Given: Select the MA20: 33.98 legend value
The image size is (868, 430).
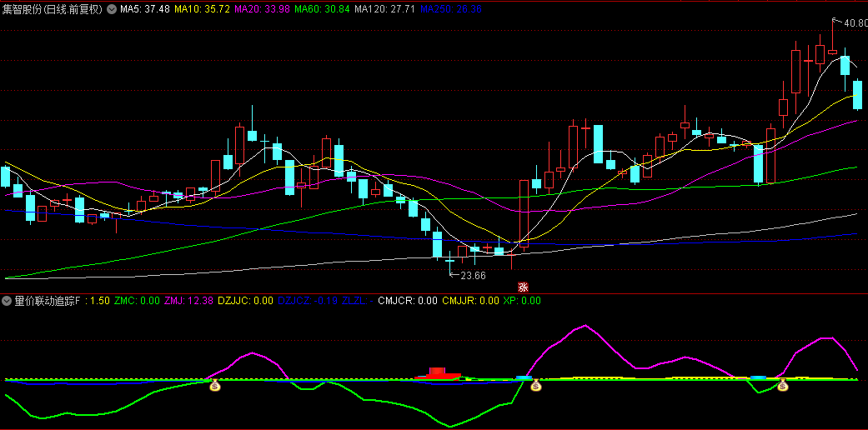Looking at the screenshot, I should 262,9.
